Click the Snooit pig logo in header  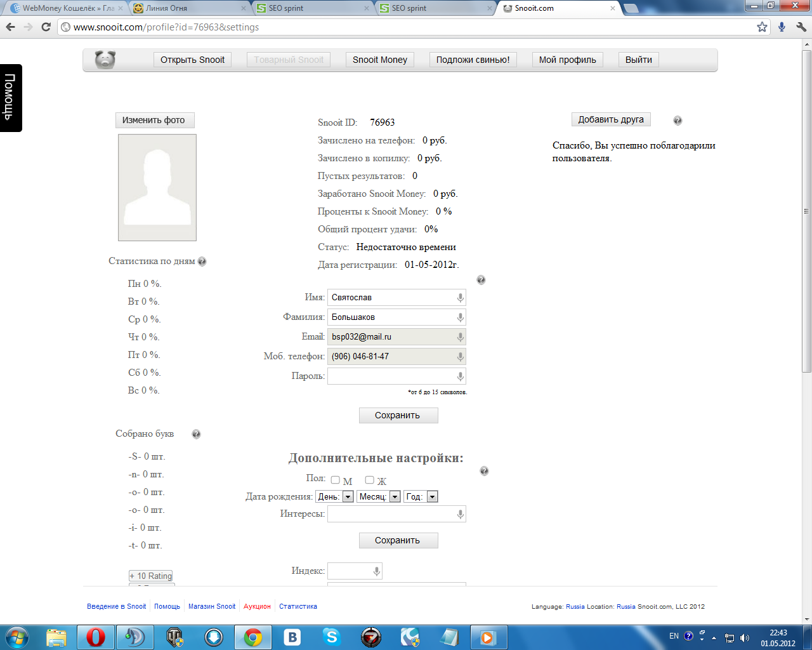pos(105,60)
